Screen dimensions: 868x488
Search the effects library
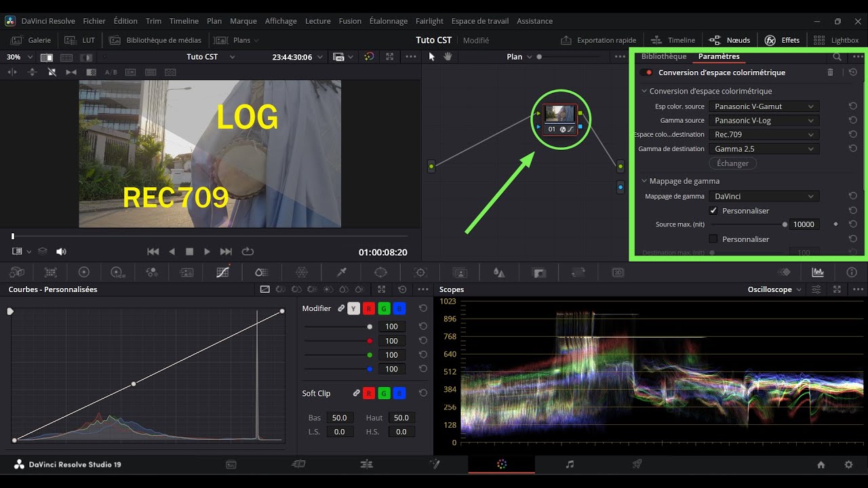click(x=837, y=57)
